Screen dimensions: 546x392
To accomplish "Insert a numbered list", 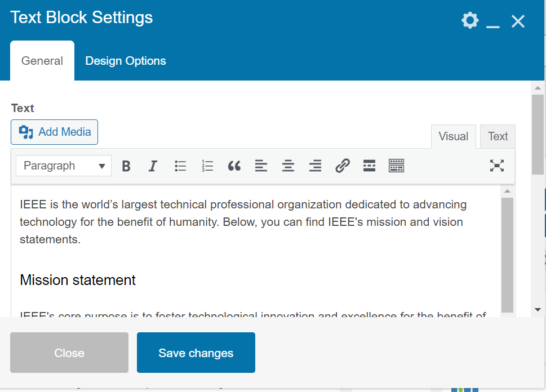I will pos(207,166).
